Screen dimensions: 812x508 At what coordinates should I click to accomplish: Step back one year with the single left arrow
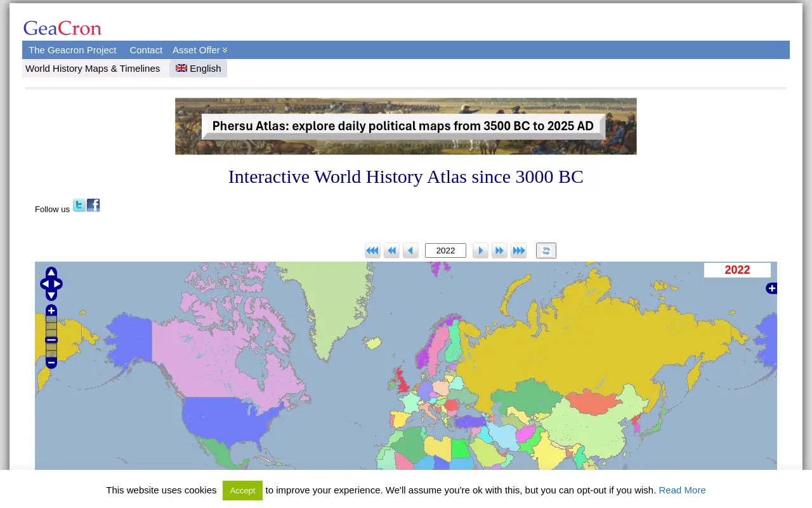coord(410,251)
